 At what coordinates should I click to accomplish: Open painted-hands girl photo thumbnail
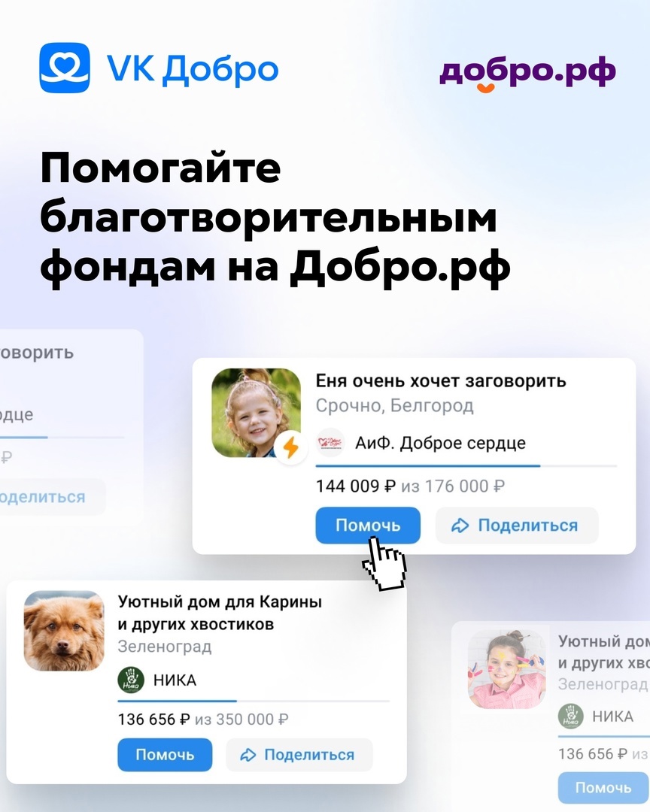click(x=507, y=669)
